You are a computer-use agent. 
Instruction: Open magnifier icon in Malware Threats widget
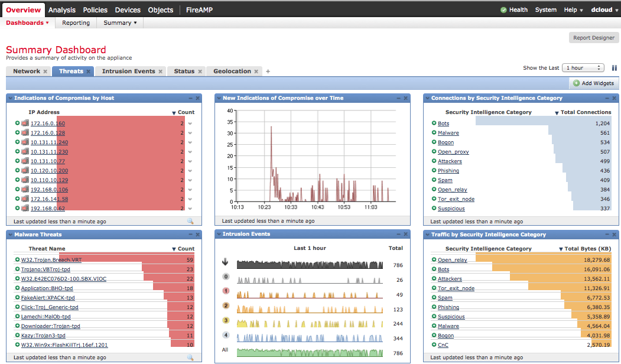click(x=190, y=357)
